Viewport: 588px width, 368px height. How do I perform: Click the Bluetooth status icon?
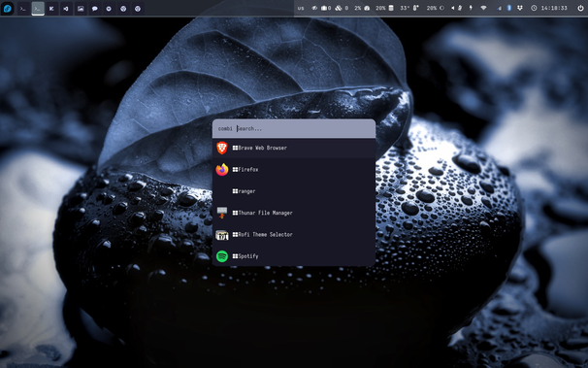point(508,8)
